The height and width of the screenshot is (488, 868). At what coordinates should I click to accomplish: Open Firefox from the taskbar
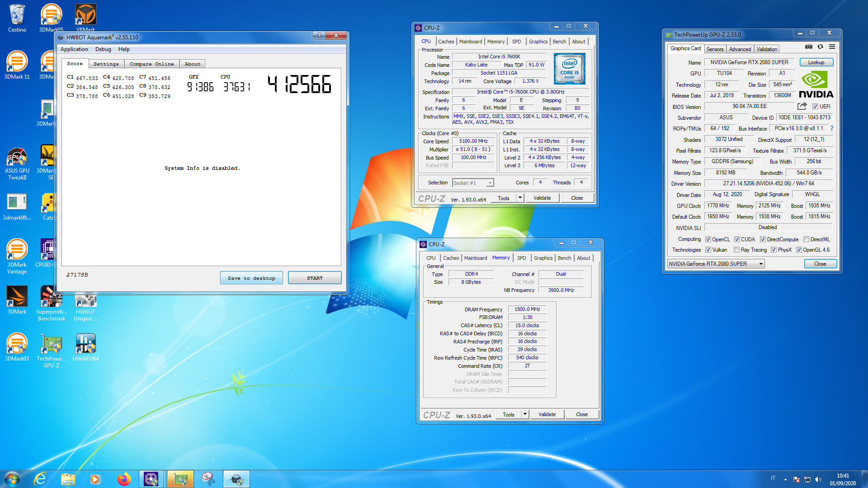tap(124, 479)
